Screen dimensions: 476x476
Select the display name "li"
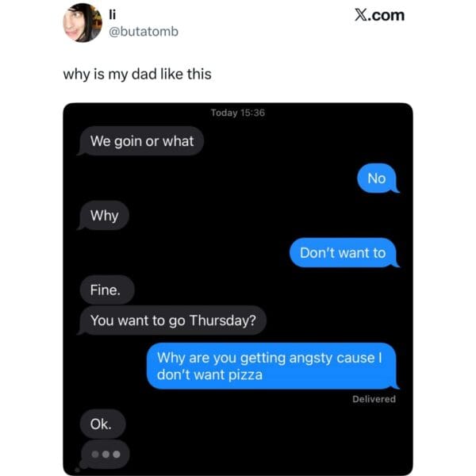tap(113, 14)
